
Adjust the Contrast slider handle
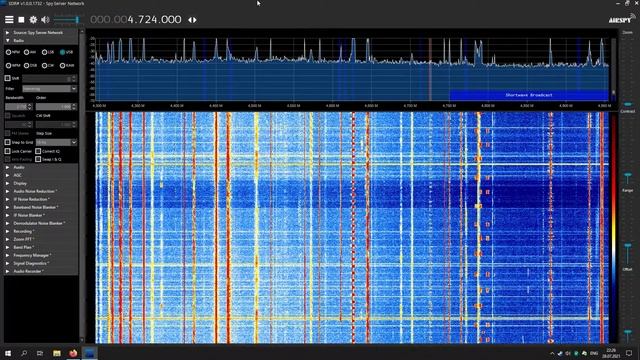[628, 175]
